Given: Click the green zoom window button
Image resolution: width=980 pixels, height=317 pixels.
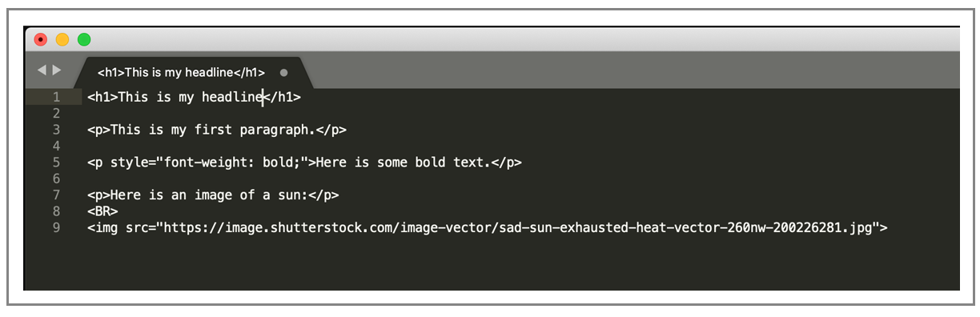Looking at the screenshot, I should point(84,39).
